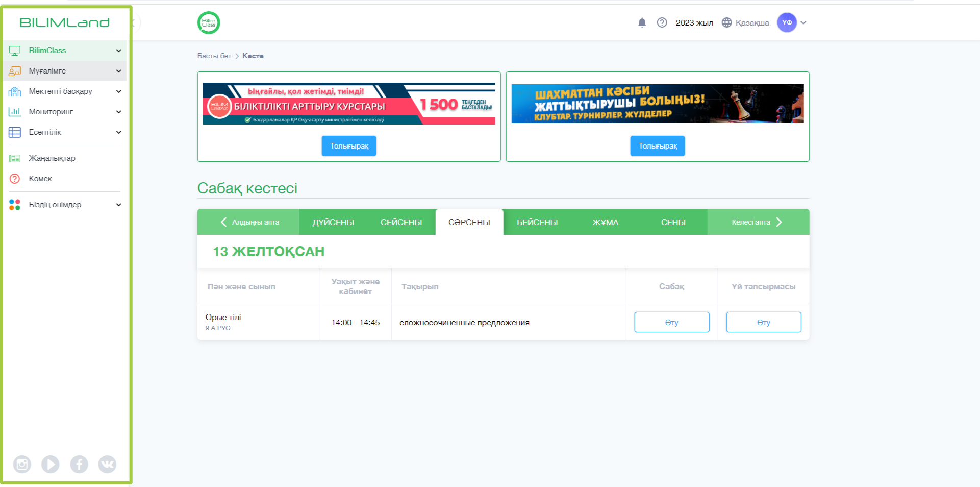Screen dimensions: 980x487
Task: Open the YouTube play icon link
Action: [x=51, y=464]
